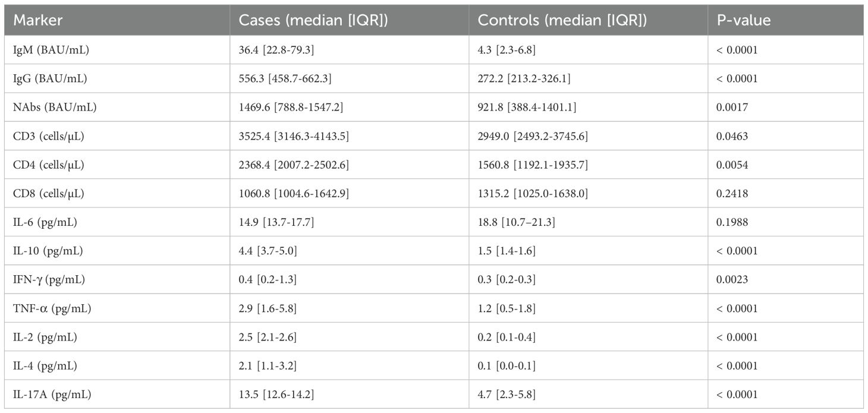Click the Marker column header
This screenshot has height=413, width=868.
click(38, 20)
